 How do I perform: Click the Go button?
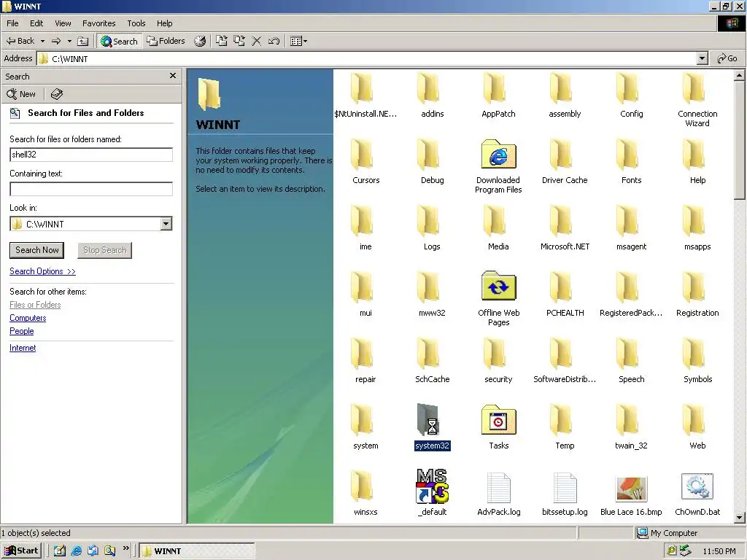pyautogui.click(x=727, y=58)
